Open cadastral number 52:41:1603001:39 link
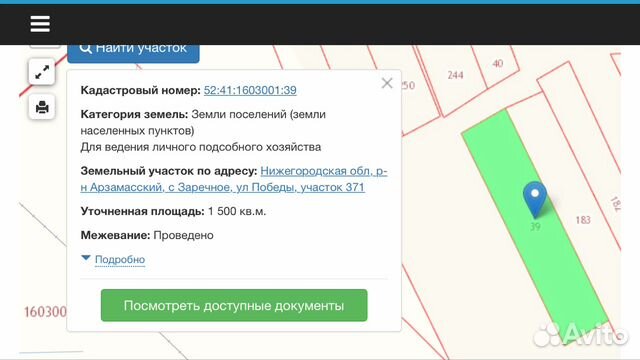The image size is (640, 360). (x=250, y=90)
